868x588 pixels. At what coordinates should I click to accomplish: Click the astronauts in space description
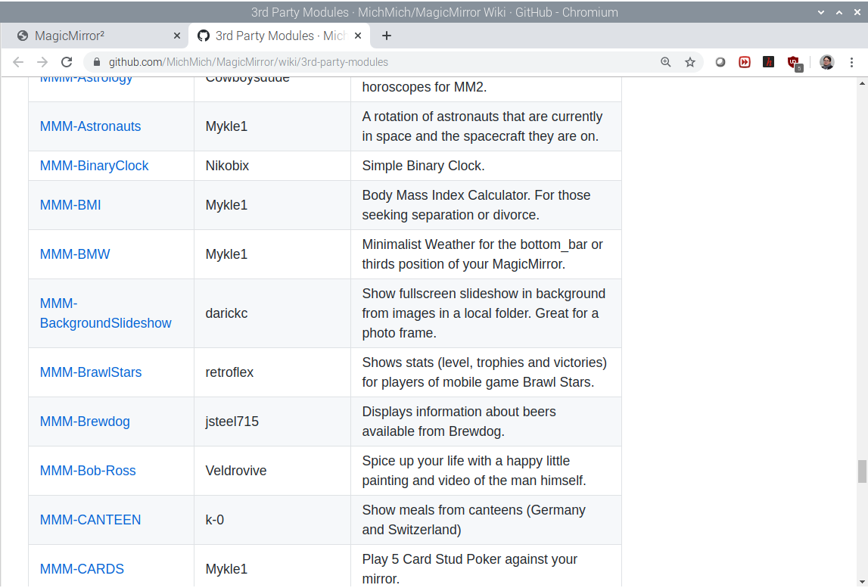[x=482, y=126]
